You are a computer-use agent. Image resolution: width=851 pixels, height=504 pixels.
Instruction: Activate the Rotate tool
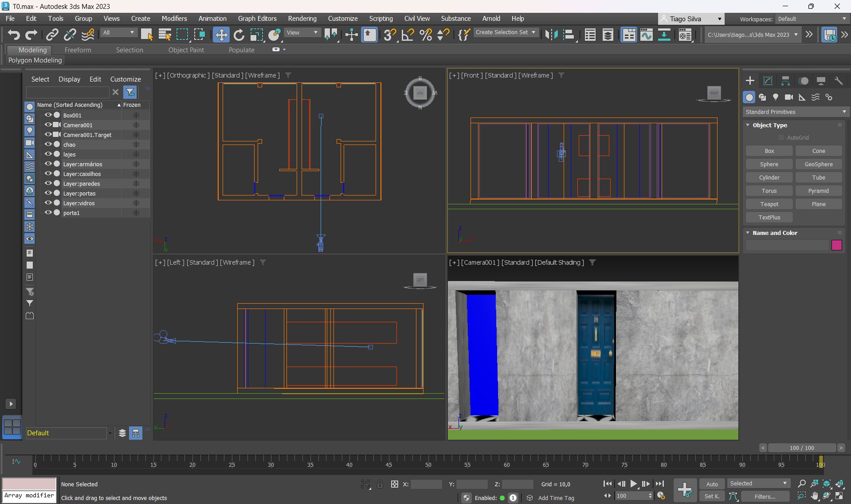point(239,35)
